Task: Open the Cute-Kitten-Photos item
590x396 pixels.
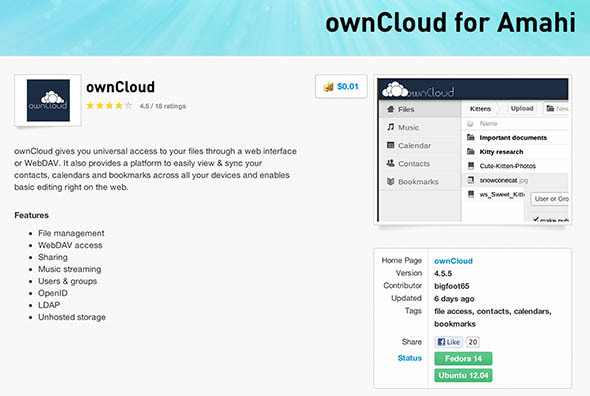Action: 508,166
